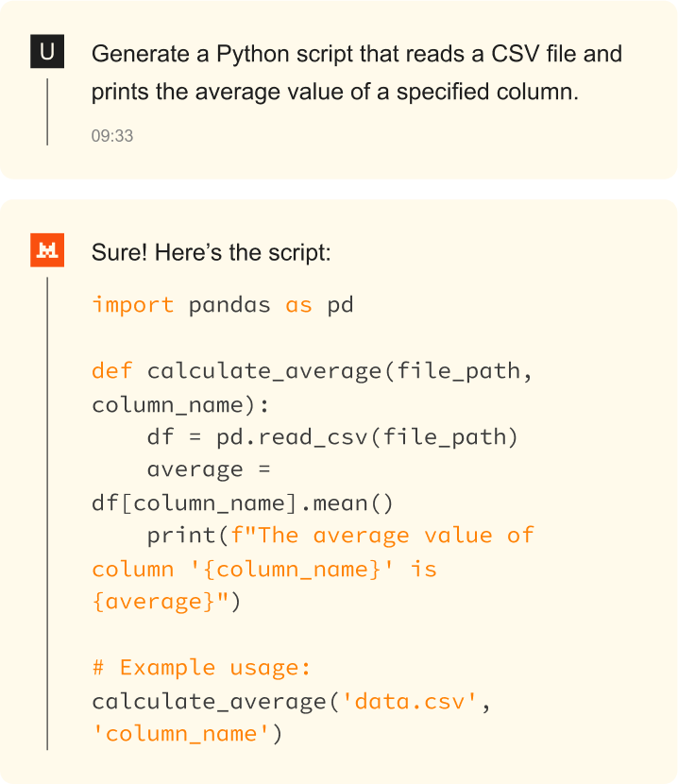
Task: Click the "Sure! Here's the script:" reply text
Action: [211, 253]
